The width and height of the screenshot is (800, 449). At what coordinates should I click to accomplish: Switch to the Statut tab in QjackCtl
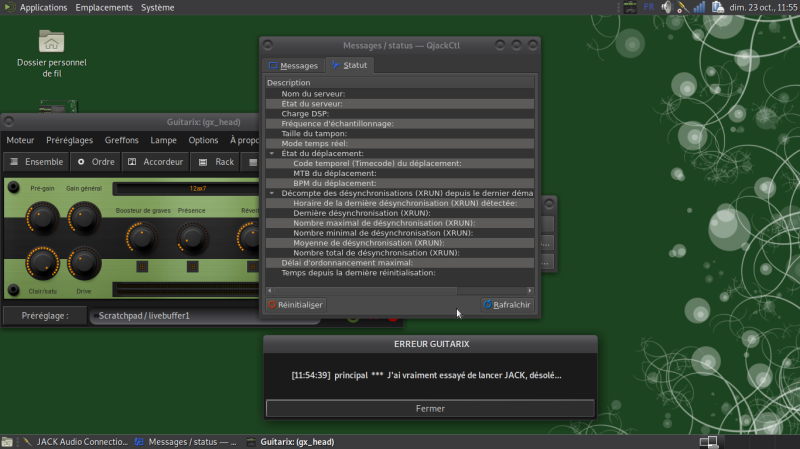click(350, 65)
